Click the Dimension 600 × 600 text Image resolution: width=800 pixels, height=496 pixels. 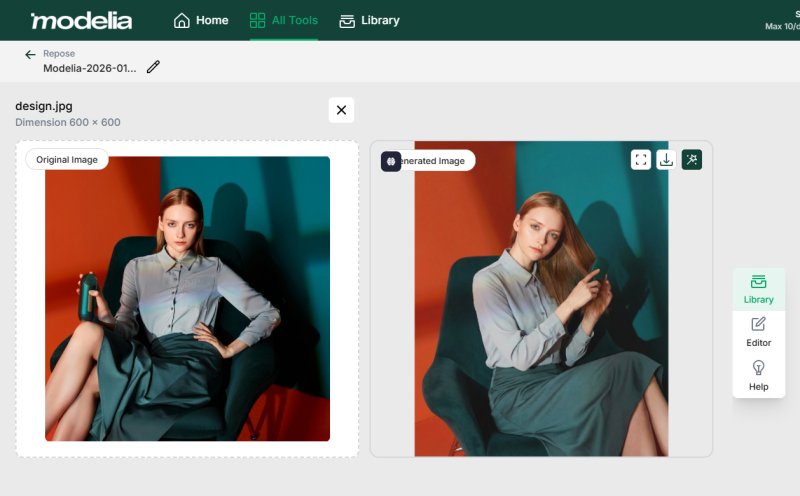point(68,122)
